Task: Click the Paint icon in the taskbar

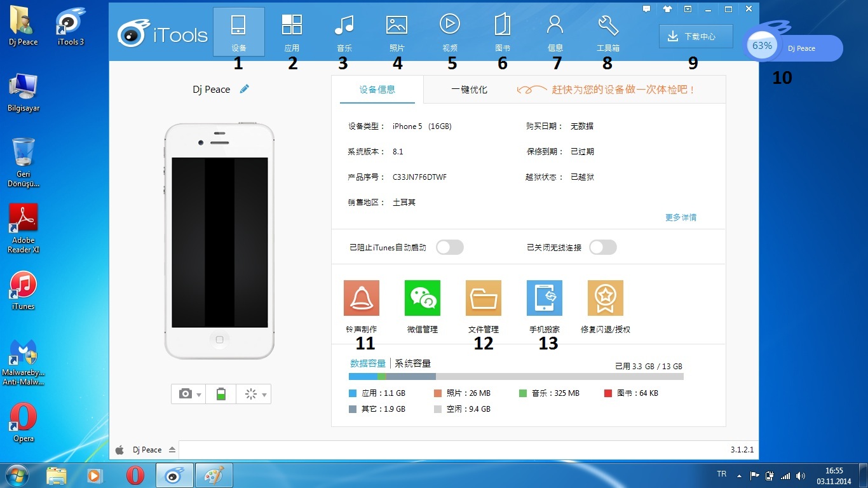Action: click(214, 475)
